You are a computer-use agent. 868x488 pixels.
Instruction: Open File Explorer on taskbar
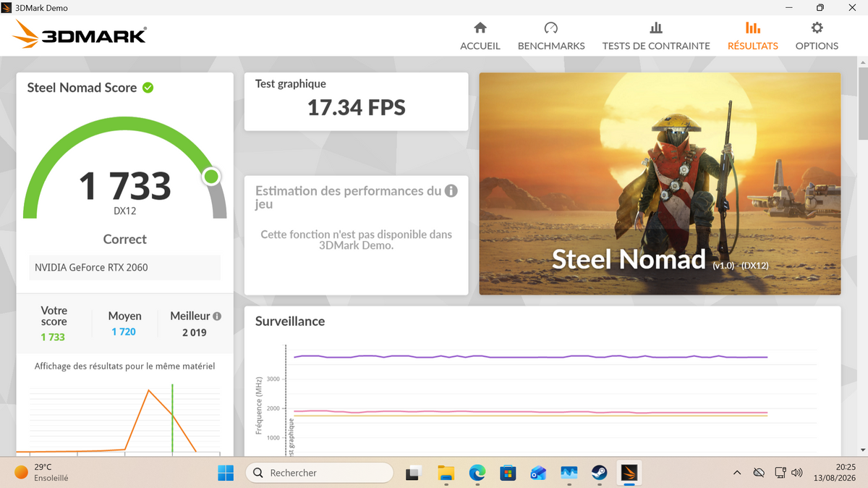tap(446, 473)
